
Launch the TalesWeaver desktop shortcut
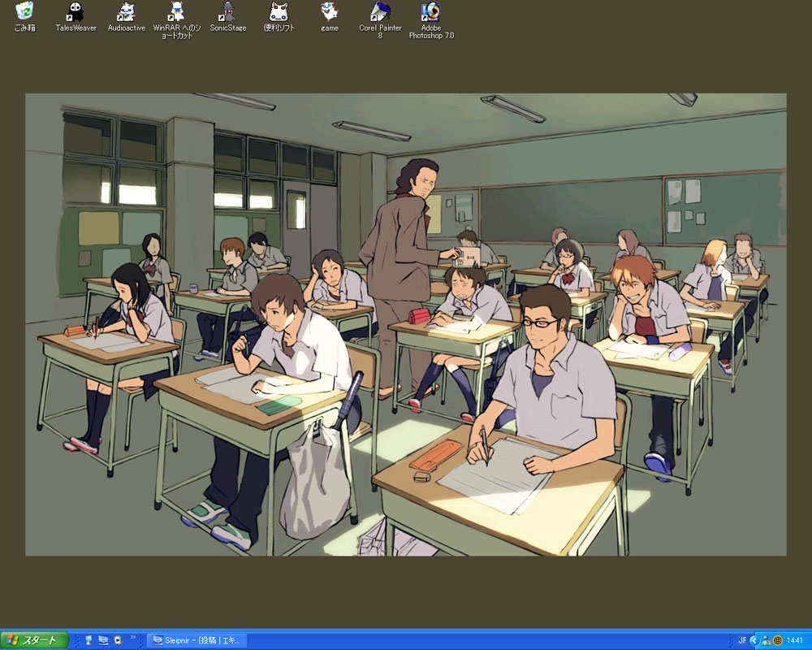(76, 16)
